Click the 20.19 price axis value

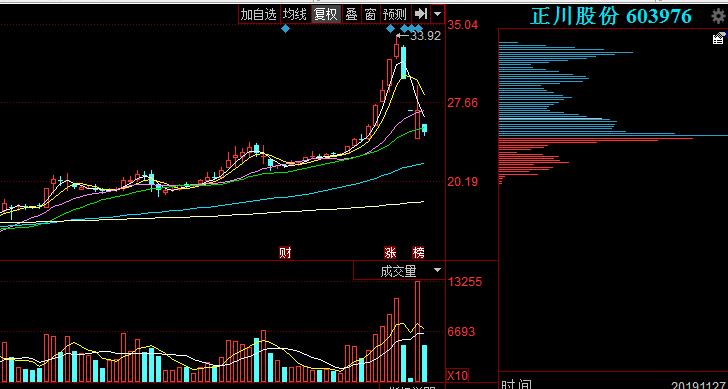point(462,182)
